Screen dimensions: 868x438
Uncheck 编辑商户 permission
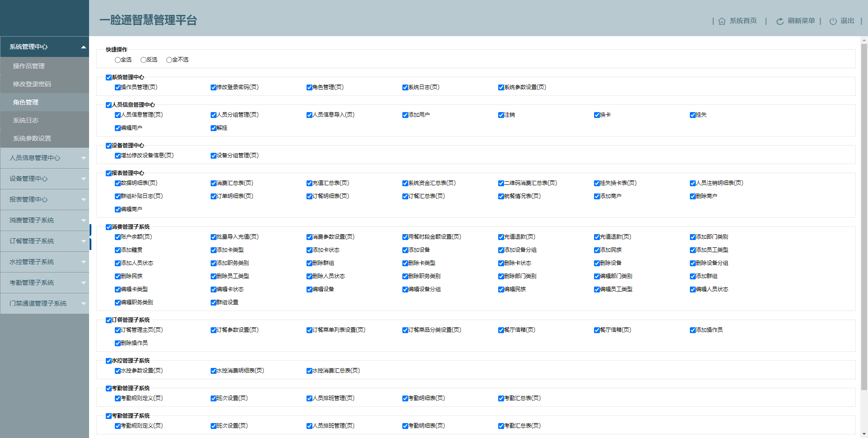(x=118, y=209)
